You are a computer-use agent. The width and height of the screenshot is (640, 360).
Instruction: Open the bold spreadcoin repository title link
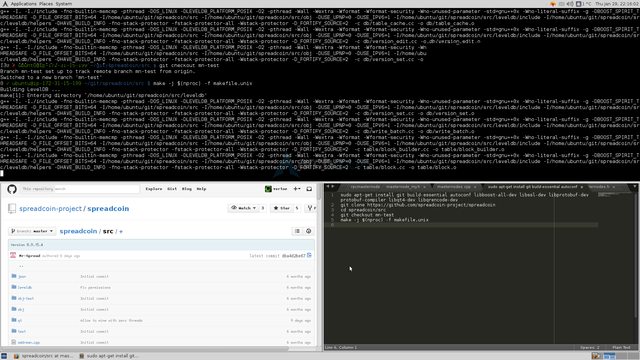[108, 209]
